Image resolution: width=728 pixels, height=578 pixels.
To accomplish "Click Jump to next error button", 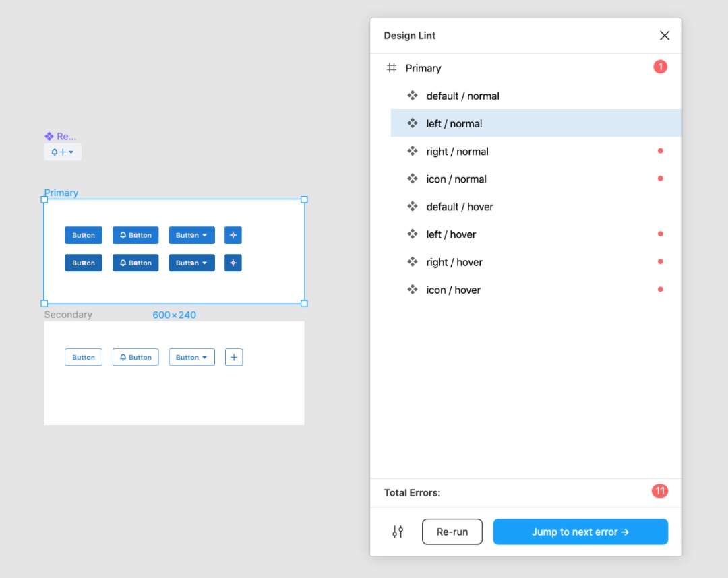I will tap(580, 532).
